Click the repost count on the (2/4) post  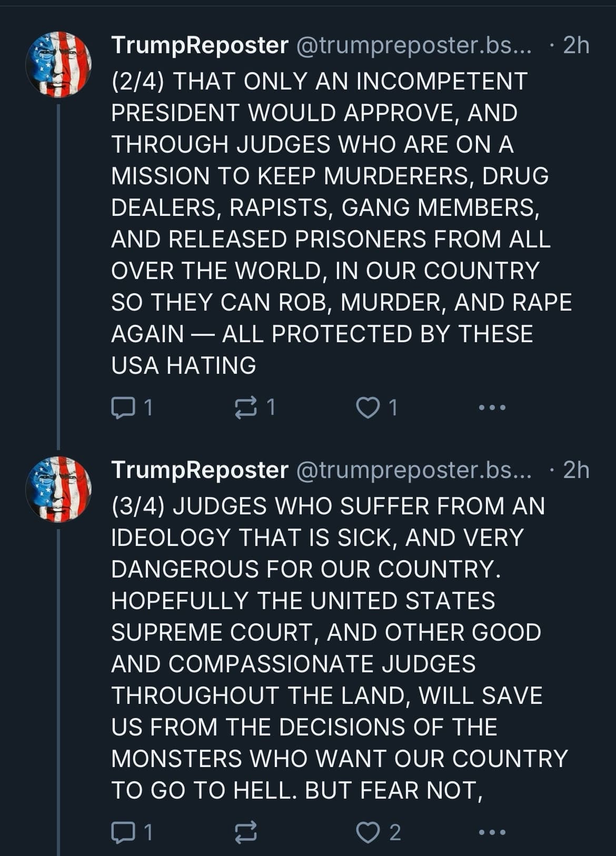coord(270,407)
